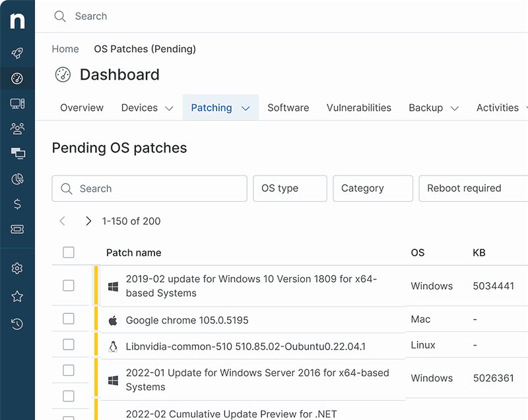Open Billing via the dollar sign icon
The image size is (528, 420).
click(x=16, y=204)
